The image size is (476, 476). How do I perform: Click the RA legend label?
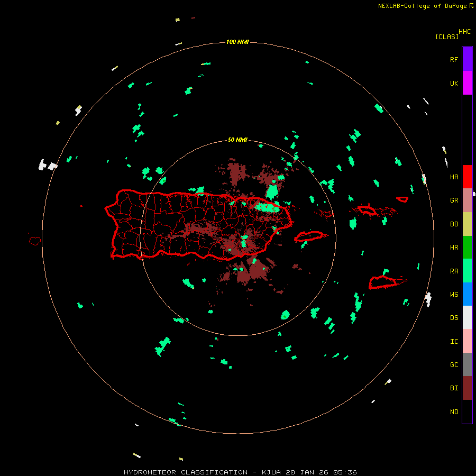coord(454,271)
